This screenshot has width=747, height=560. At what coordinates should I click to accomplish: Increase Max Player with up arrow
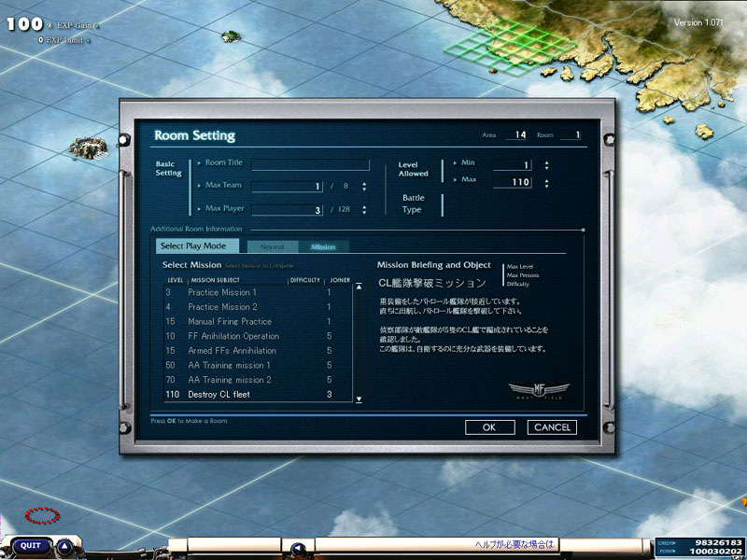coord(364,206)
